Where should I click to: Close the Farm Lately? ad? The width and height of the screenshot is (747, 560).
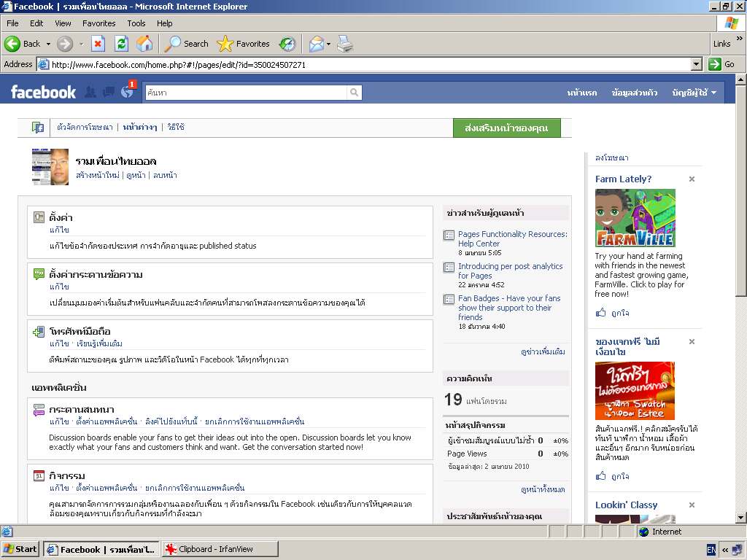tap(692, 179)
